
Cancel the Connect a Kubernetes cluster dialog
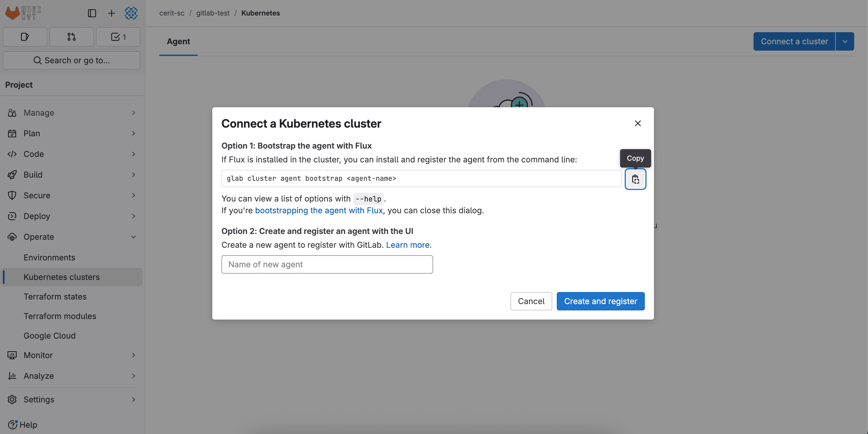tap(531, 301)
